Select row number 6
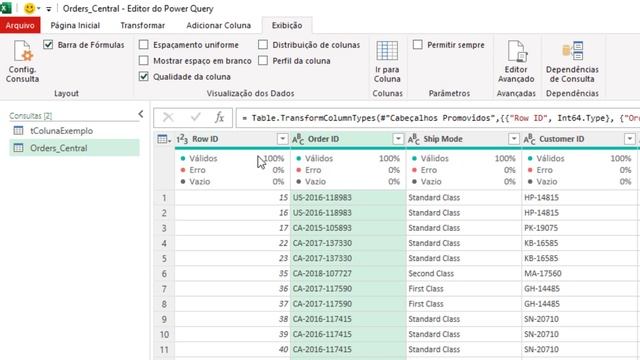640x360 pixels. [x=164, y=273]
